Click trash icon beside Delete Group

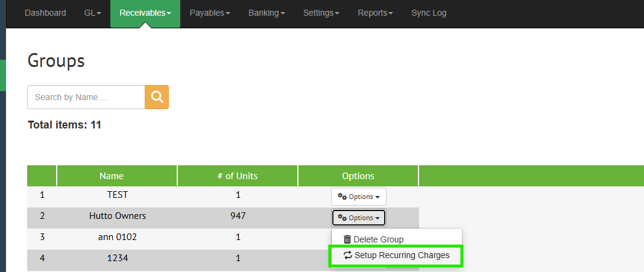pos(347,239)
